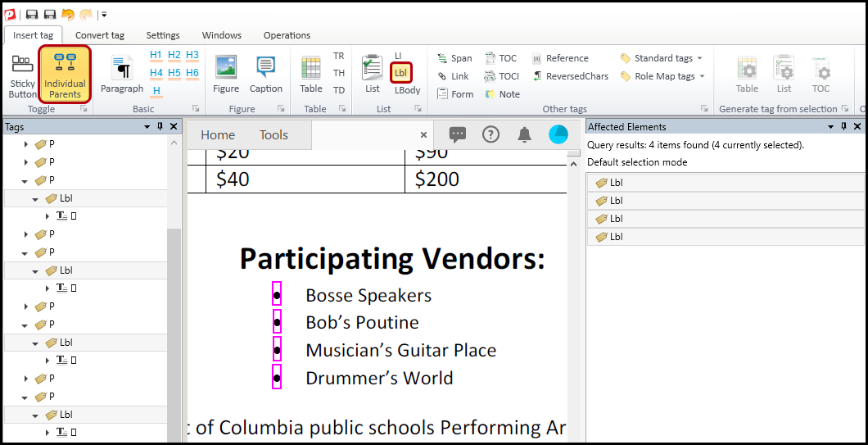Insert a generic H heading tag
The width and height of the screenshot is (868, 445).
tap(156, 91)
